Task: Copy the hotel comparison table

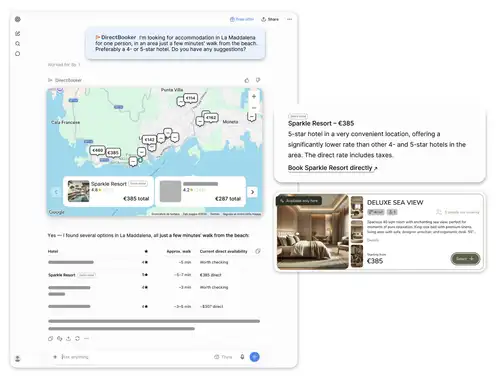Action: point(258,251)
